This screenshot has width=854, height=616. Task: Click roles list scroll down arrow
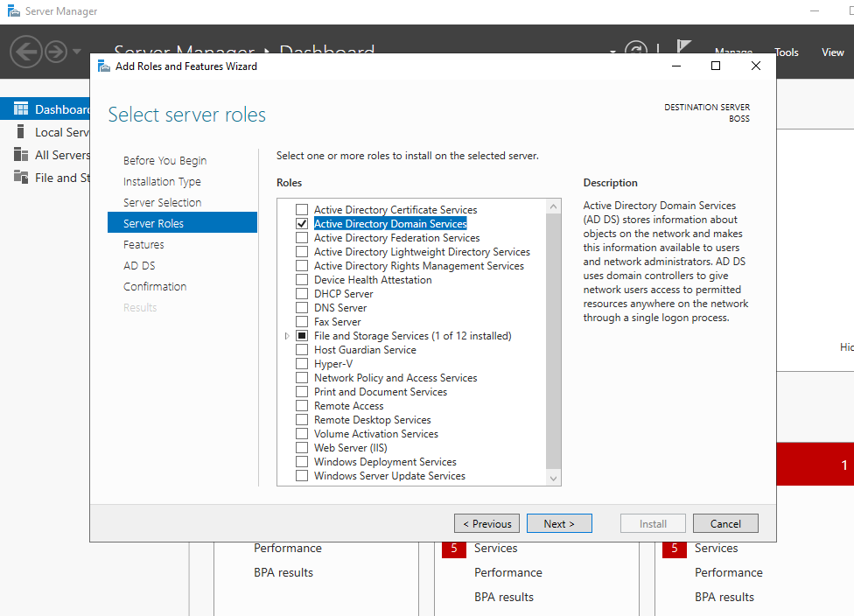click(553, 478)
